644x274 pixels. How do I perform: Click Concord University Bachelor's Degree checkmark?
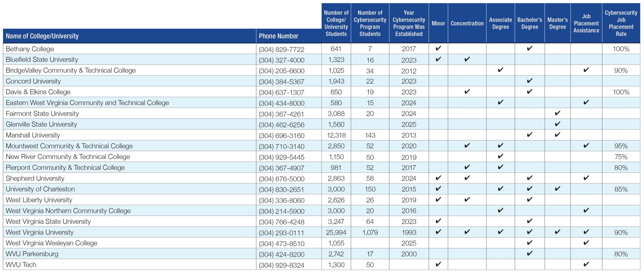[529, 81]
